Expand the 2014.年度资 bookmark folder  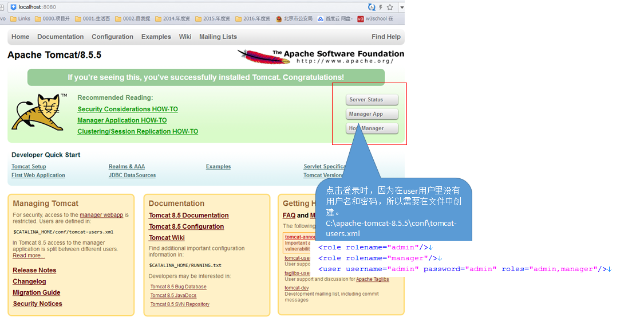click(x=172, y=18)
